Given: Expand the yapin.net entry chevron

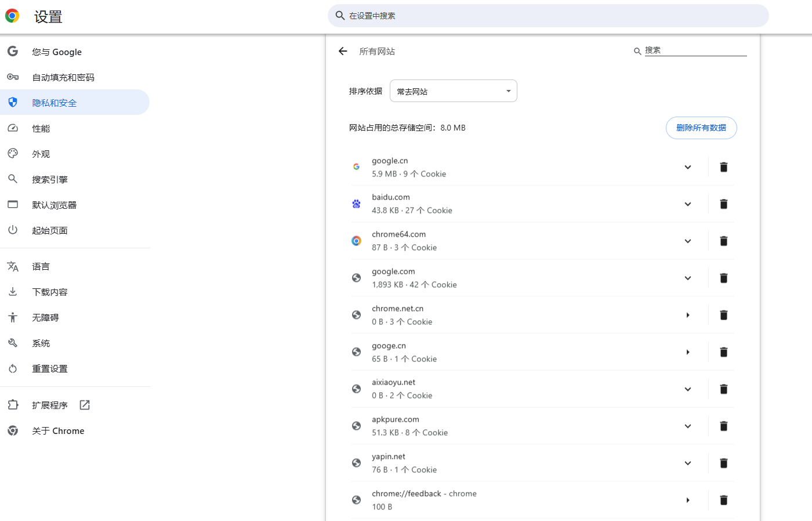Looking at the screenshot, I should click(x=688, y=463).
